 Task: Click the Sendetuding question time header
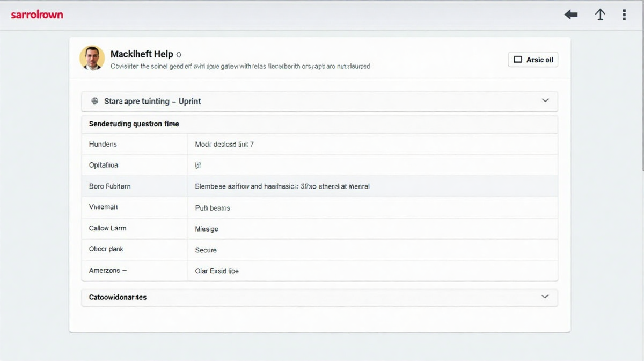pyautogui.click(x=134, y=124)
